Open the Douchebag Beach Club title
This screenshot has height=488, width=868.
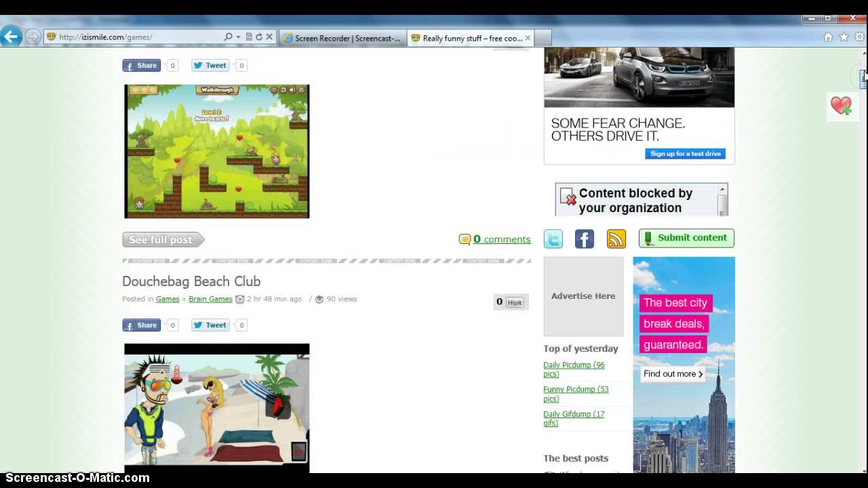pos(191,281)
